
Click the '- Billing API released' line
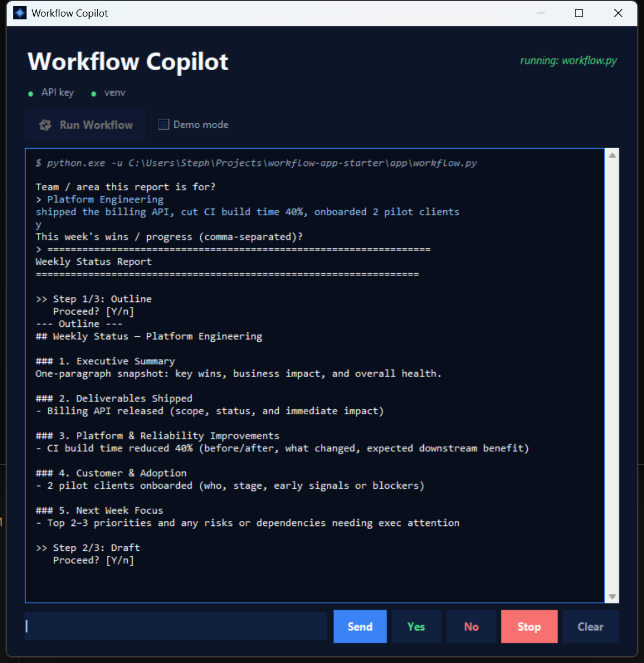click(210, 410)
